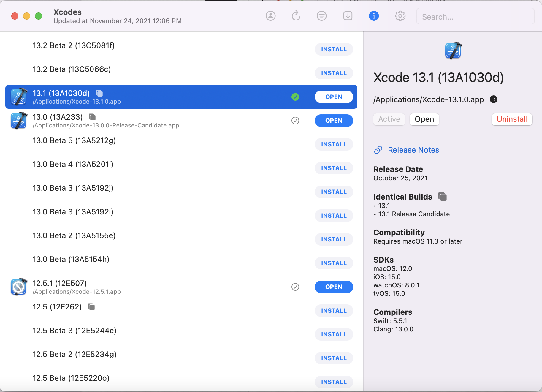This screenshot has height=392, width=542.
Task: Make Xcode 12.5.1 (12E507) the active version
Action: click(x=295, y=287)
